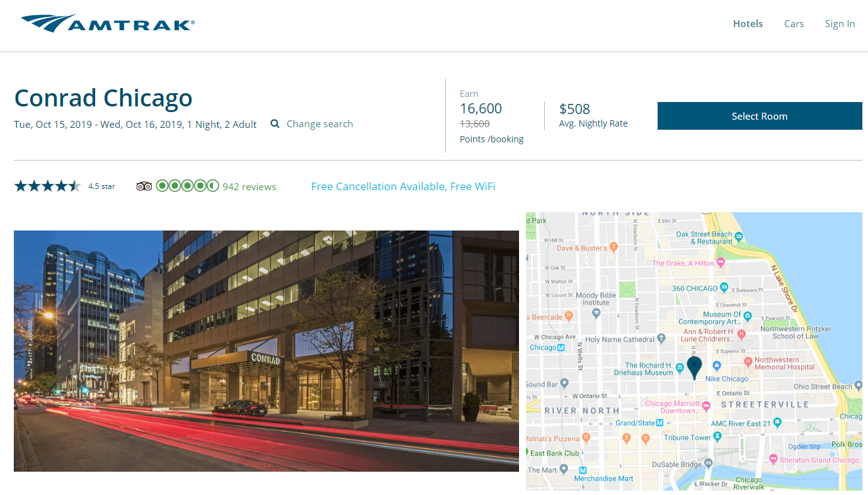Click the Driehaus Museum marker icon

point(680,368)
